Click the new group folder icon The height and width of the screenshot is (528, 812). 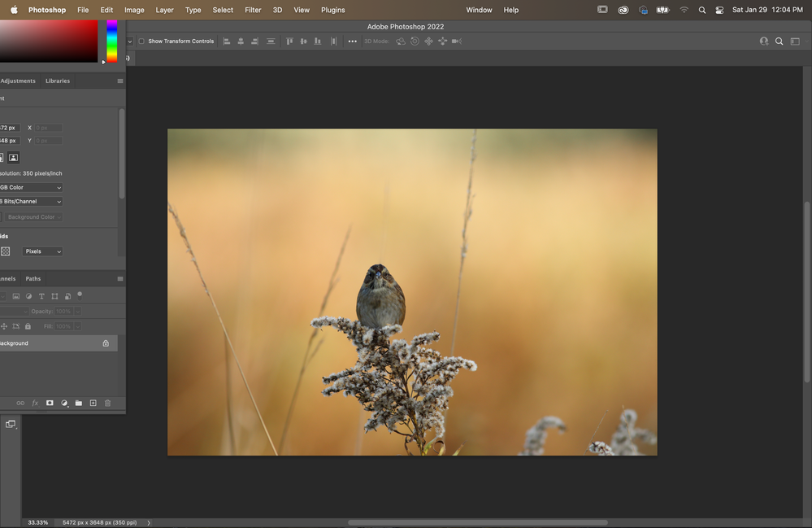click(79, 403)
